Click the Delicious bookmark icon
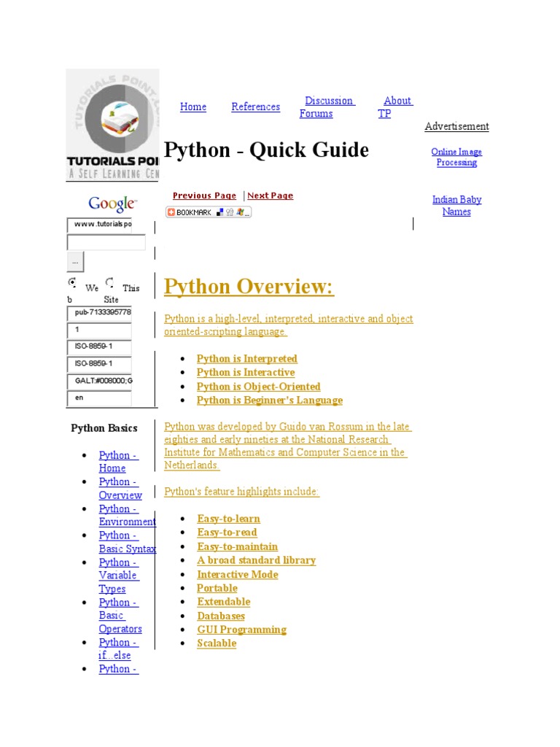Viewport: 560px width, 747px height. (x=219, y=212)
